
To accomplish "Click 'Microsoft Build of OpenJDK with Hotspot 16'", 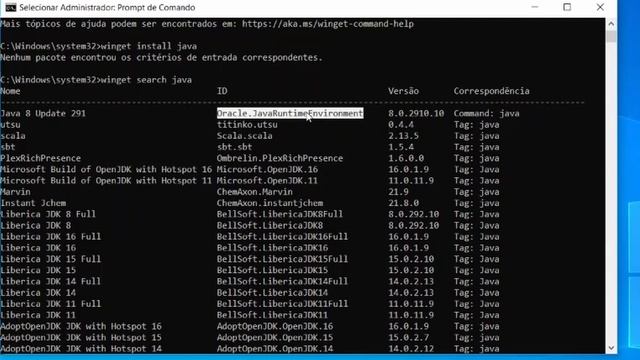I will point(106,169).
